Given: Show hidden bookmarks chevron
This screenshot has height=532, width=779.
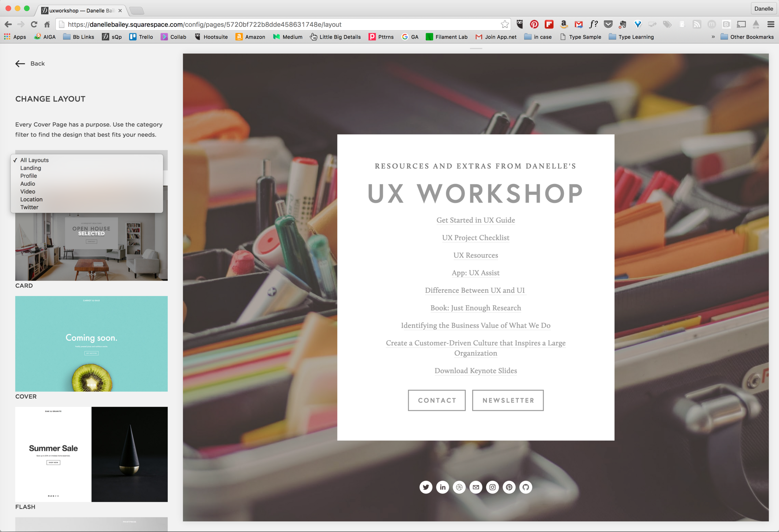Looking at the screenshot, I should tap(713, 37).
